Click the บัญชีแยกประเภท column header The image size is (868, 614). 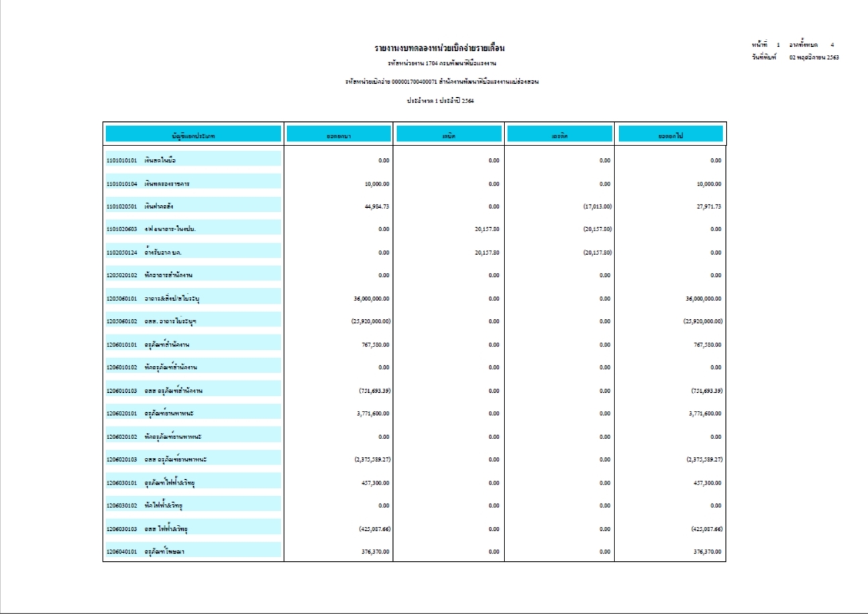(193, 134)
